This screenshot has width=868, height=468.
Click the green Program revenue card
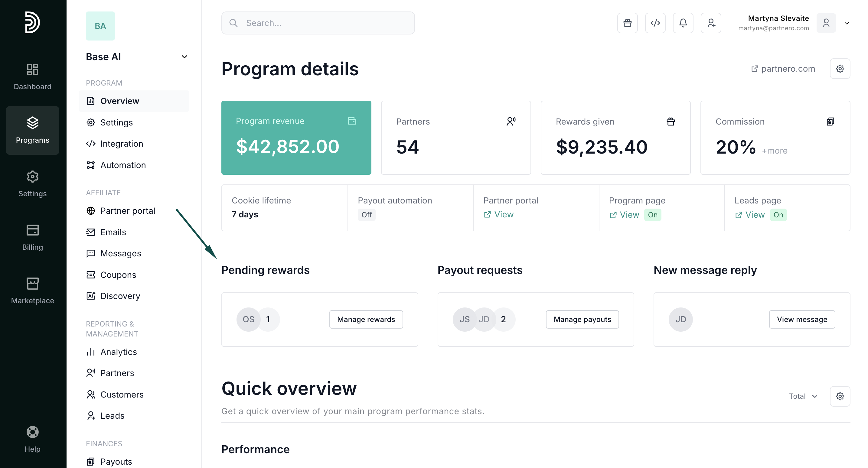[296, 138]
